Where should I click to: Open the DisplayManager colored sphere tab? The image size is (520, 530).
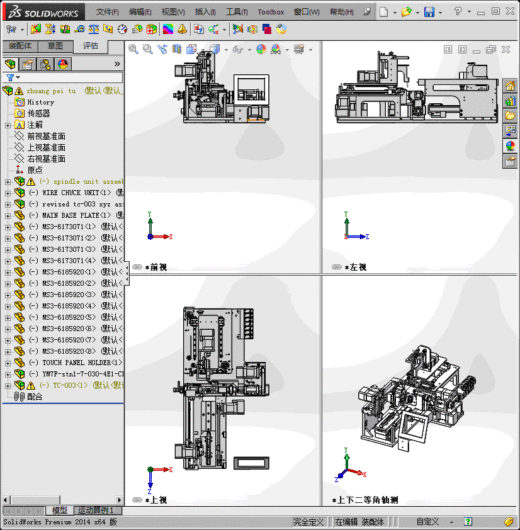click(63, 64)
